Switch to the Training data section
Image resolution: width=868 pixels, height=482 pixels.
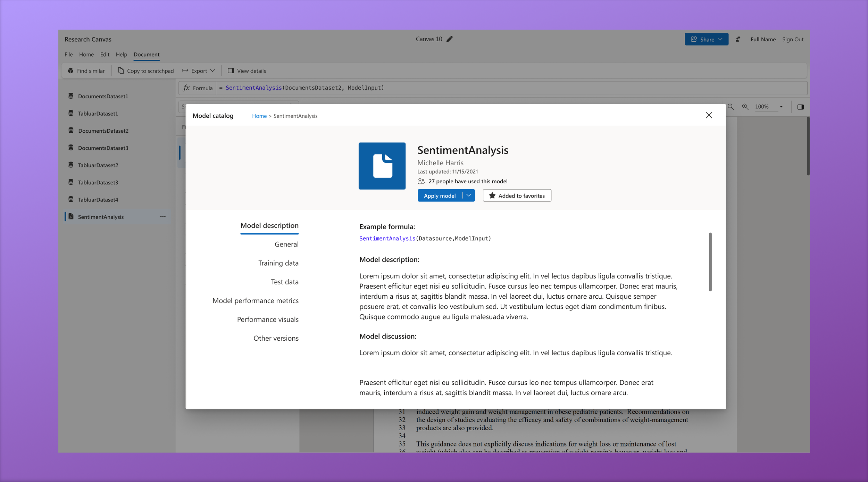coord(278,263)
